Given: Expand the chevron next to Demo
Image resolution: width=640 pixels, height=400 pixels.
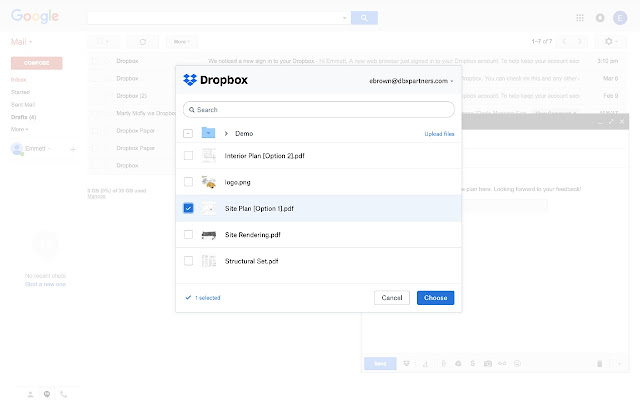Looking at the screenshot, I should tap(226, 133).
